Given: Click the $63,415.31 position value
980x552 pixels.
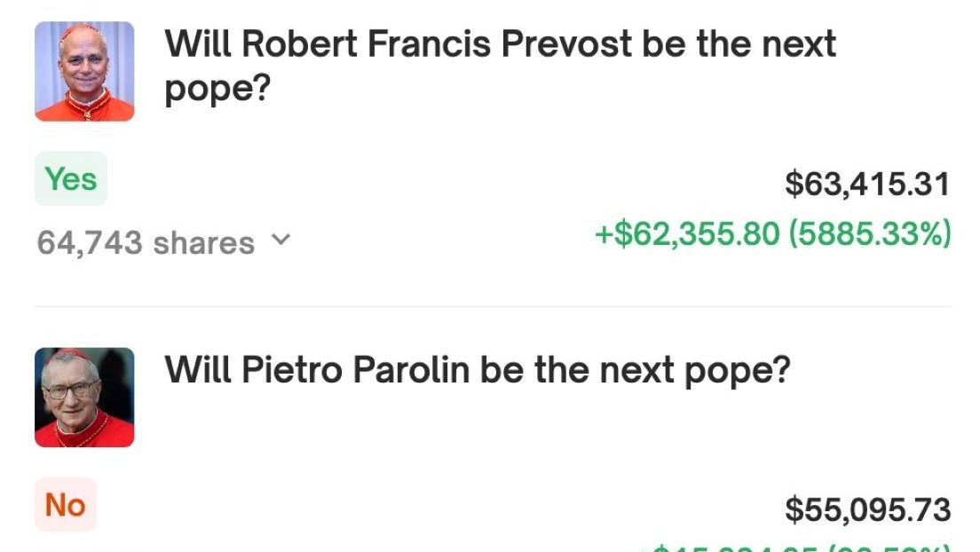Looking at the screenshot, I should (x=867, y=184).
